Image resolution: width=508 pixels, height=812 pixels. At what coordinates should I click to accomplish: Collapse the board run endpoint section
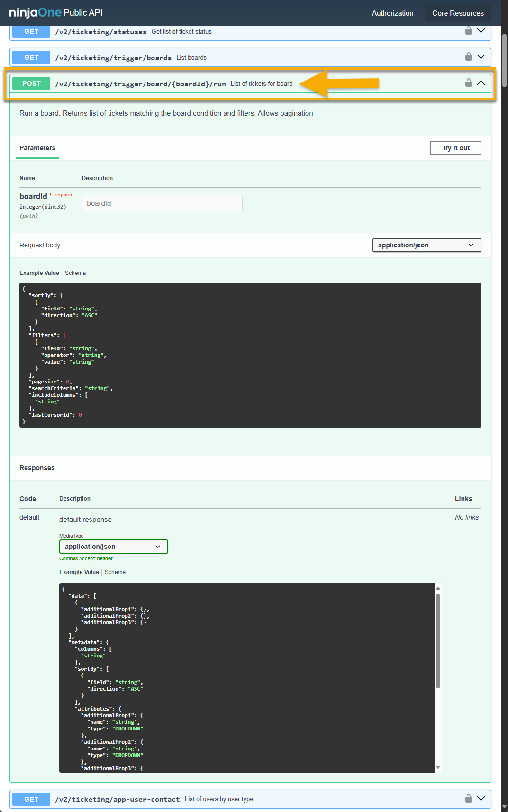[x=481, y=83]
